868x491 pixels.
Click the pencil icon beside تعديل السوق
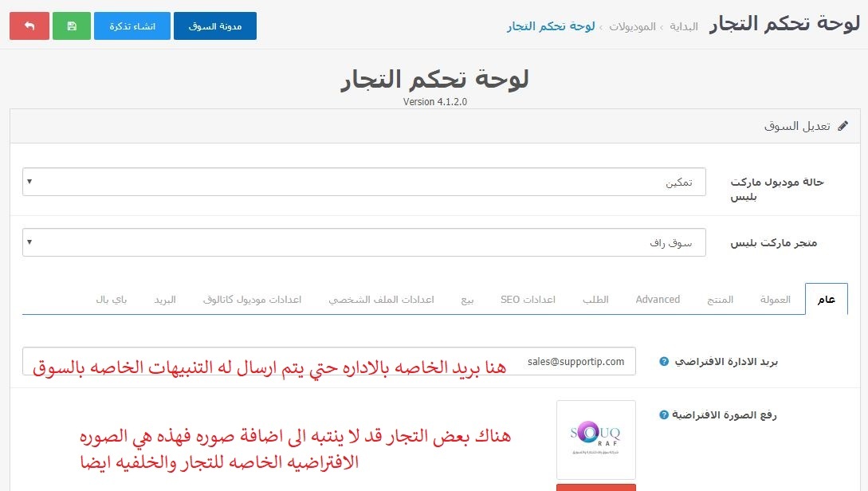pos(842,126)
